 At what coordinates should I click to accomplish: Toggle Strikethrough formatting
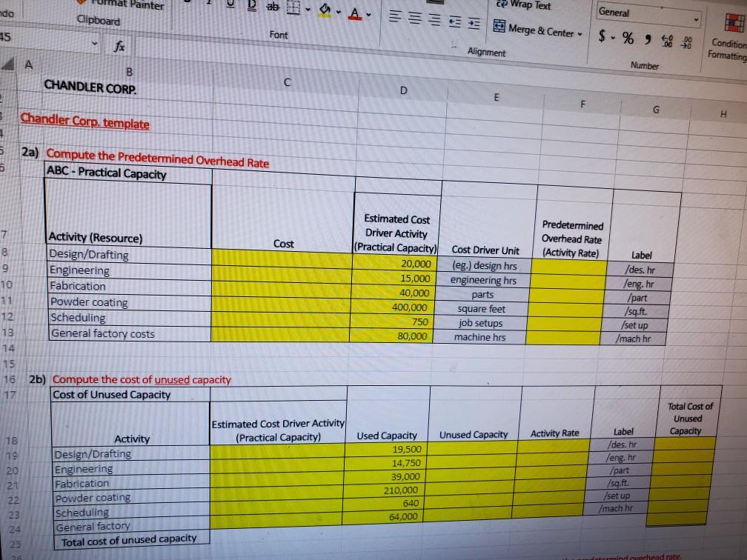(273, 7)
